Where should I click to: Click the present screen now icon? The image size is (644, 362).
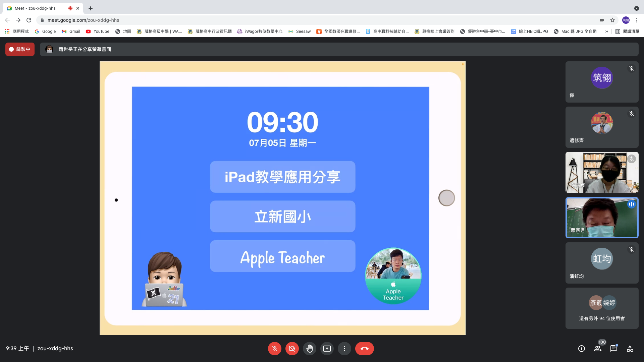[327, 349]
